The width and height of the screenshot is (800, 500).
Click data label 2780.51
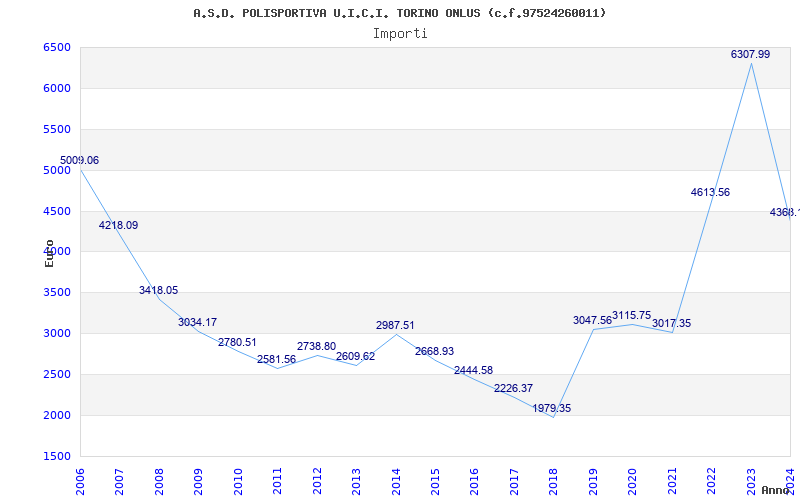pos(237,342)
